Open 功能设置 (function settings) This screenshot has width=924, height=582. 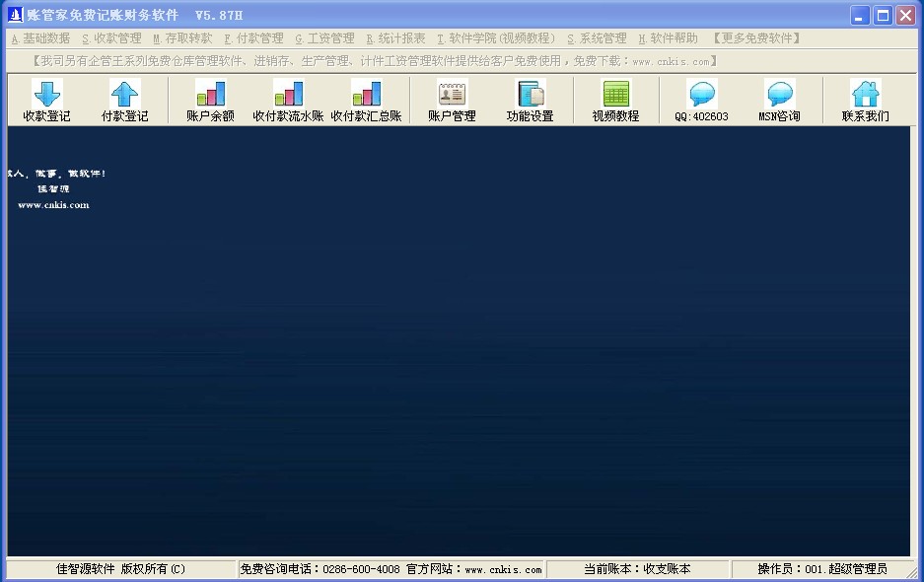tap(530, 100)
